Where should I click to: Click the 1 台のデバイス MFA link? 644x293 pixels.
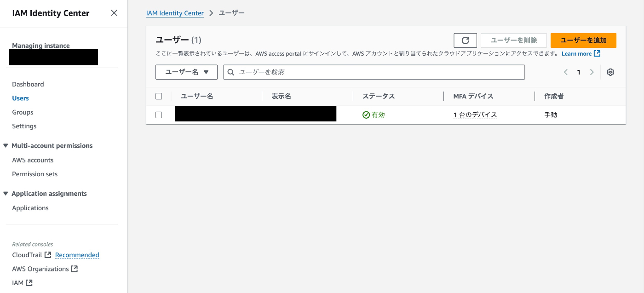(x=475, y=115)
